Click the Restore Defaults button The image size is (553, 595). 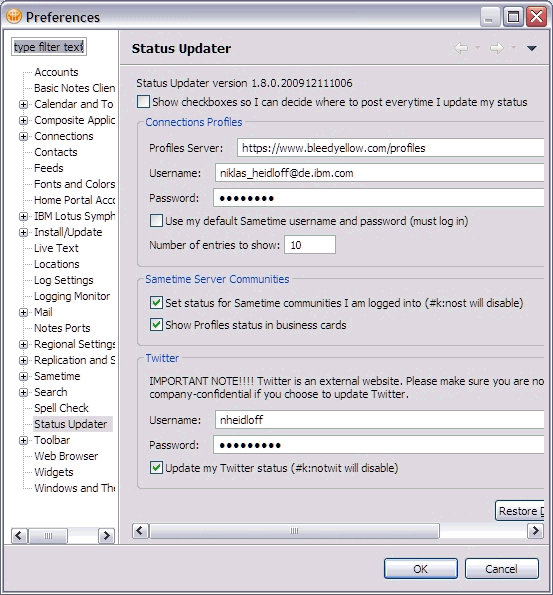click(520, 511)
